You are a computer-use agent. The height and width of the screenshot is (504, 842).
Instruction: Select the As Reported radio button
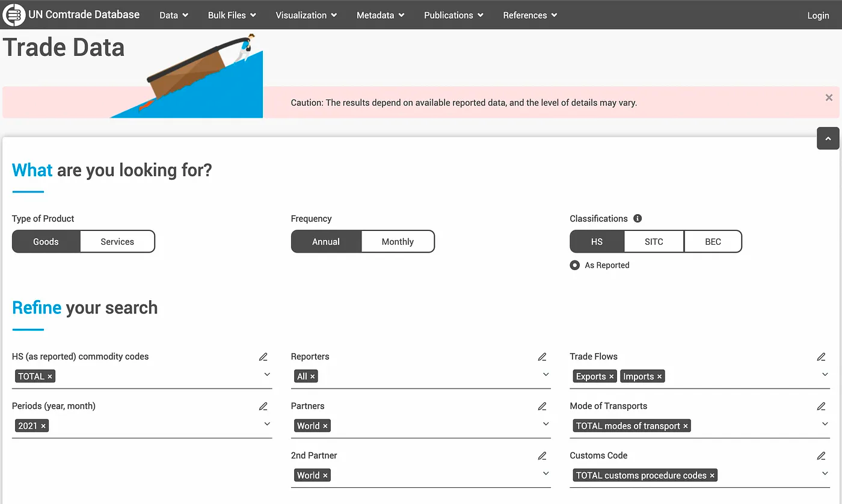coord(575,265)
